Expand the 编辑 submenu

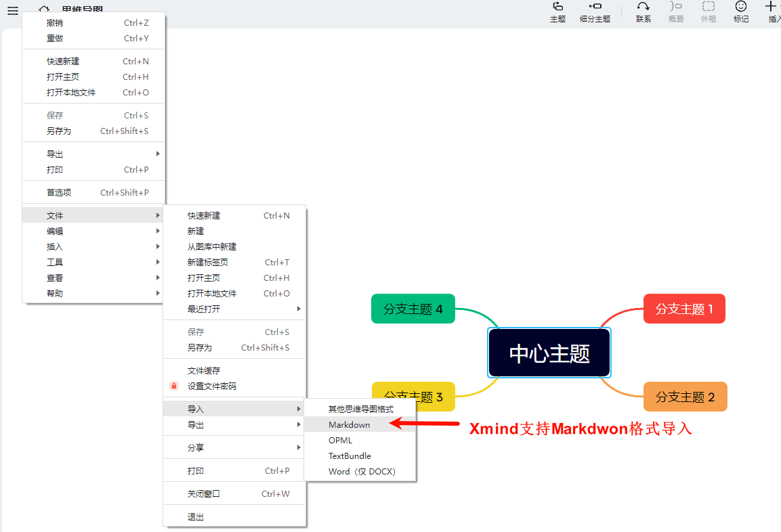pyautogui.click(x=93, y=231)
